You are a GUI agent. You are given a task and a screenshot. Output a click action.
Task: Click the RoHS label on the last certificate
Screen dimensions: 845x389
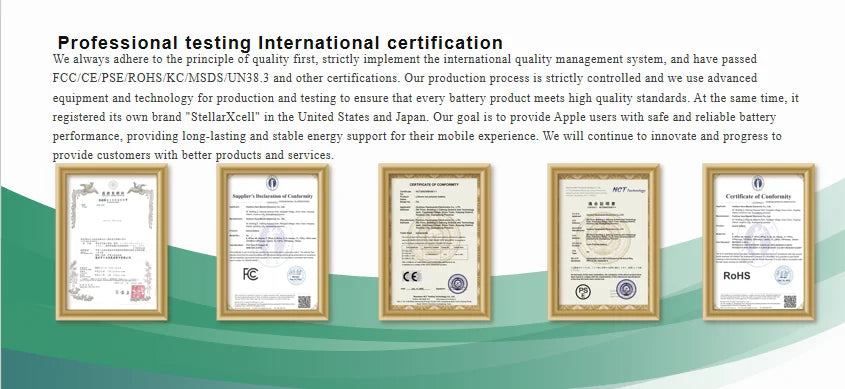(x=736, y=276)
